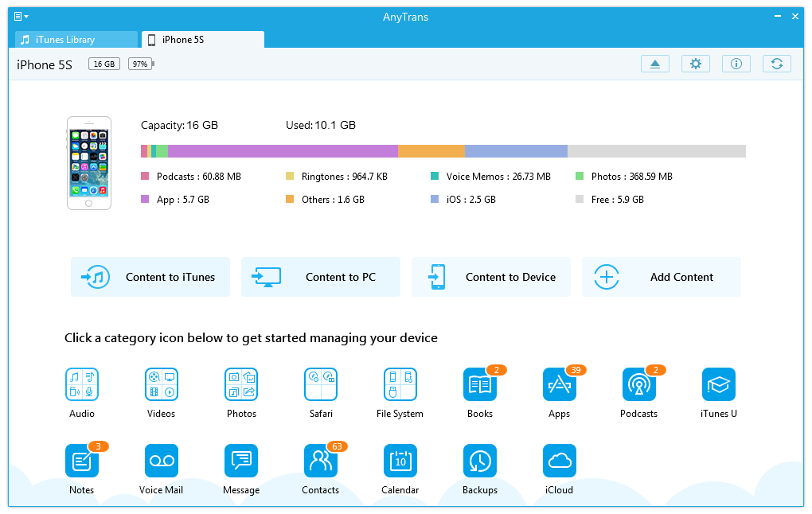Open the settings gear
The width and height of the screenshot is (812, 514).
pyautogui.click(x=696, y=64)
